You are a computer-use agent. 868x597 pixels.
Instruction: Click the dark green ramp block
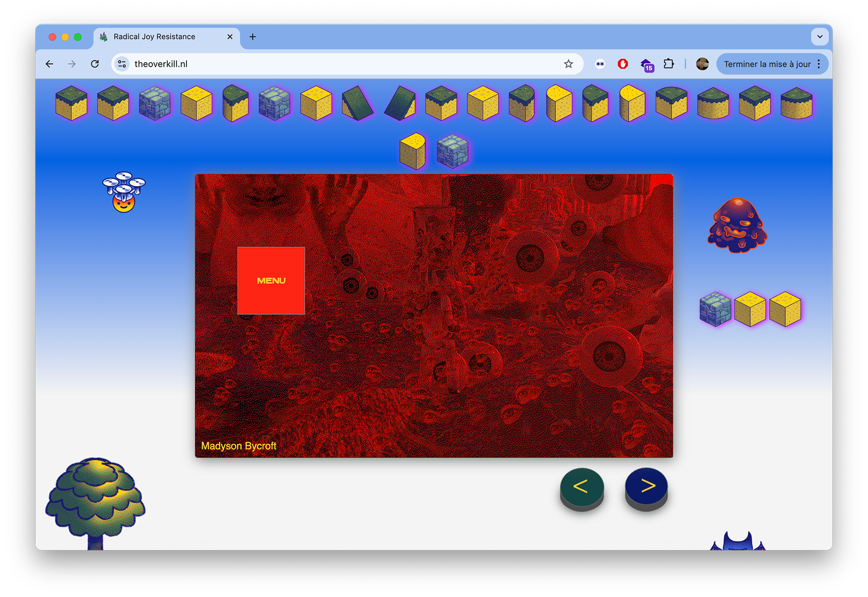pos(358,103)
